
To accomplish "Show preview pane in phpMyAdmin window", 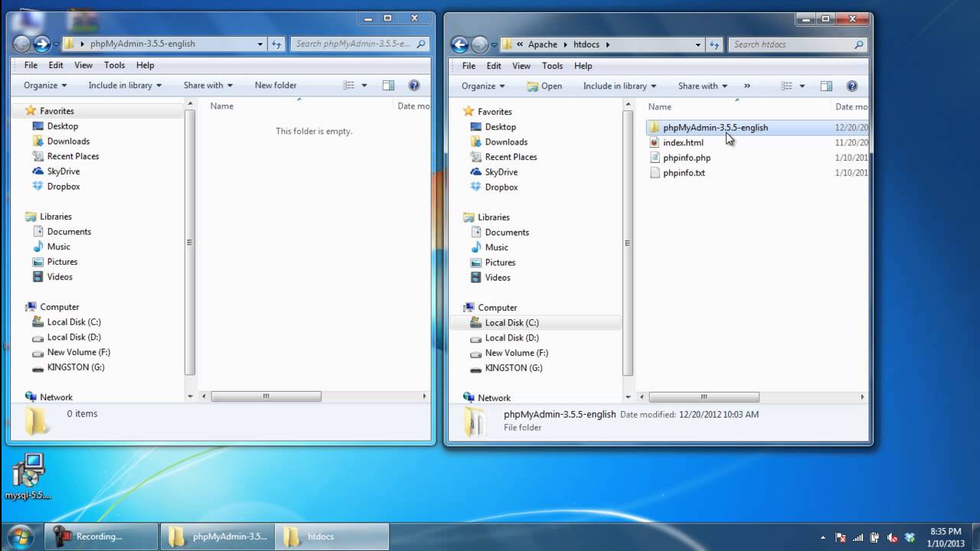I will [388, 85].
